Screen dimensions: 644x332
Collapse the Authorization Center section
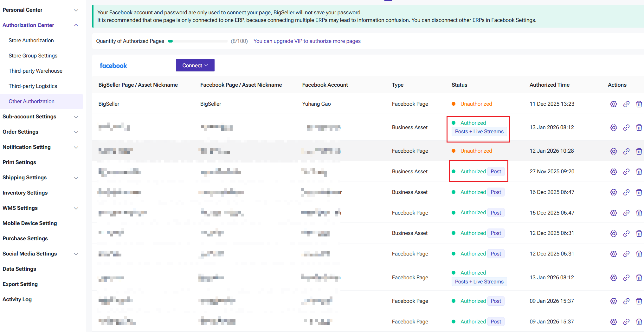coord(76,25)
